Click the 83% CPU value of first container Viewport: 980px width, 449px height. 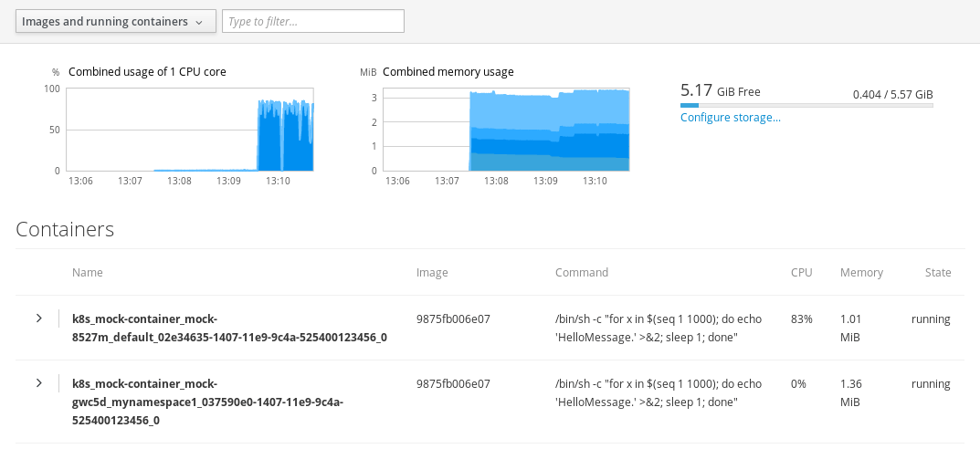798,319
